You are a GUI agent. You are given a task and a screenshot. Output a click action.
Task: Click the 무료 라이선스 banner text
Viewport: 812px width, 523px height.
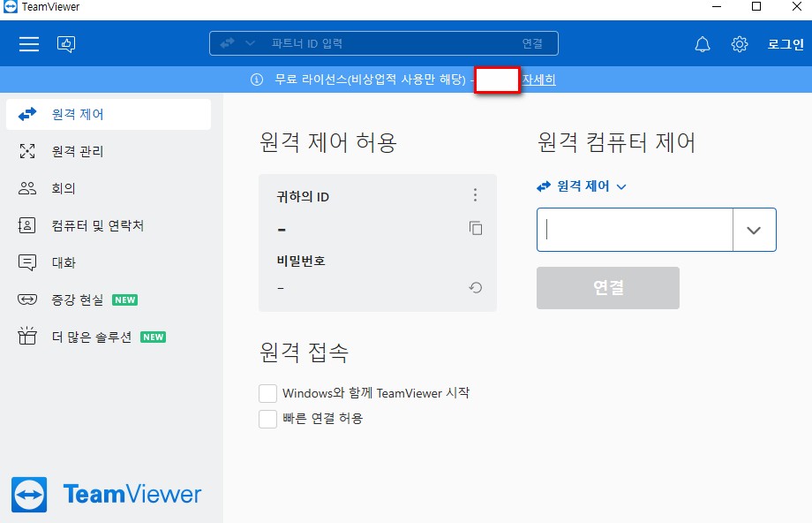pyautogui.click(x=371, y=80)
